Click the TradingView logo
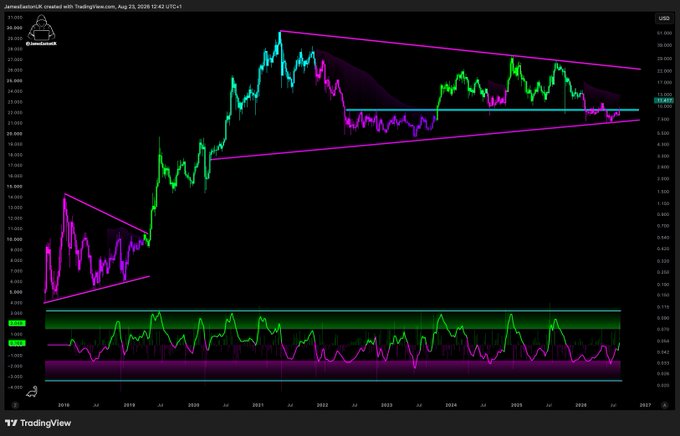The width and height of the screenshot is (680, 436). point(38,423)
